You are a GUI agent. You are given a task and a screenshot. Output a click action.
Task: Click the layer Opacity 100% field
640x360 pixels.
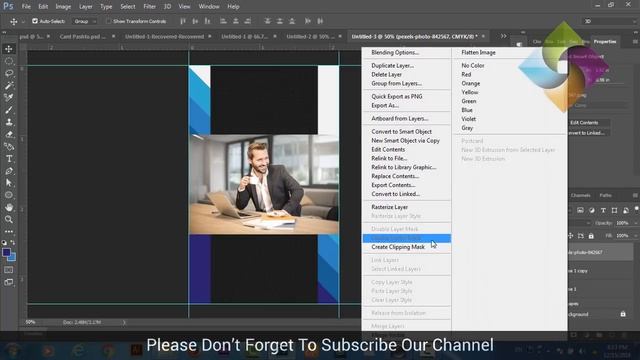pyautogui.click(x=622, y=223)
